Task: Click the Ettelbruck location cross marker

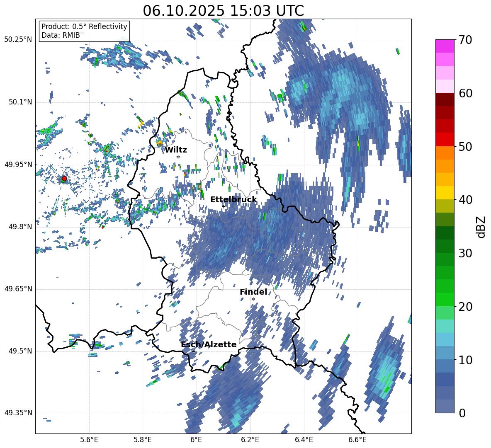Action: (224, 206)
